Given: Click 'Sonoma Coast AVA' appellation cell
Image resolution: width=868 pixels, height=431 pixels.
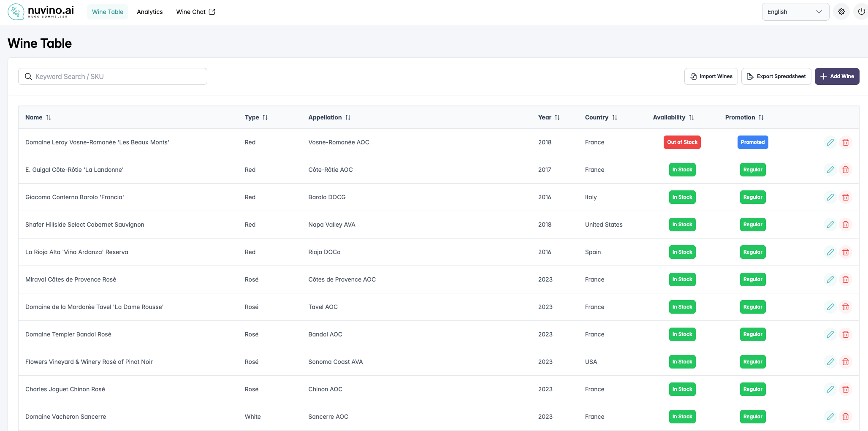Looking at the screenshot, I should click(336, 362).
